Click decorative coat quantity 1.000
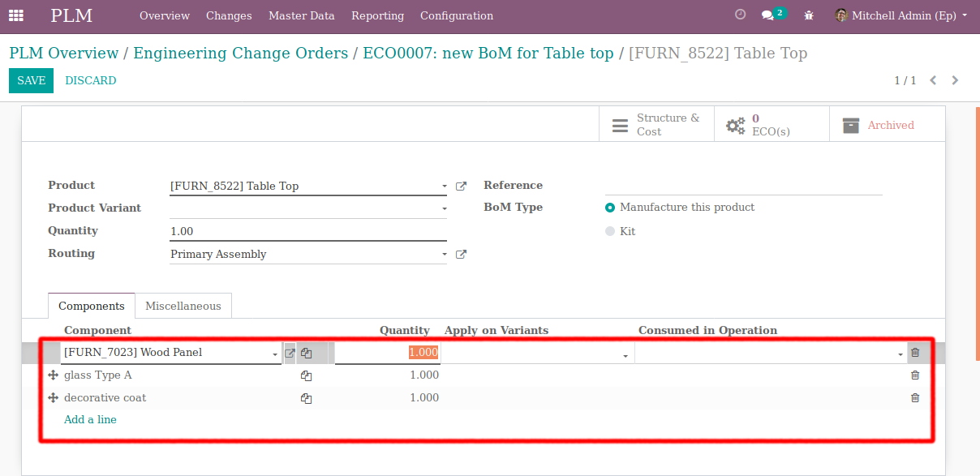 coord(424,398)
